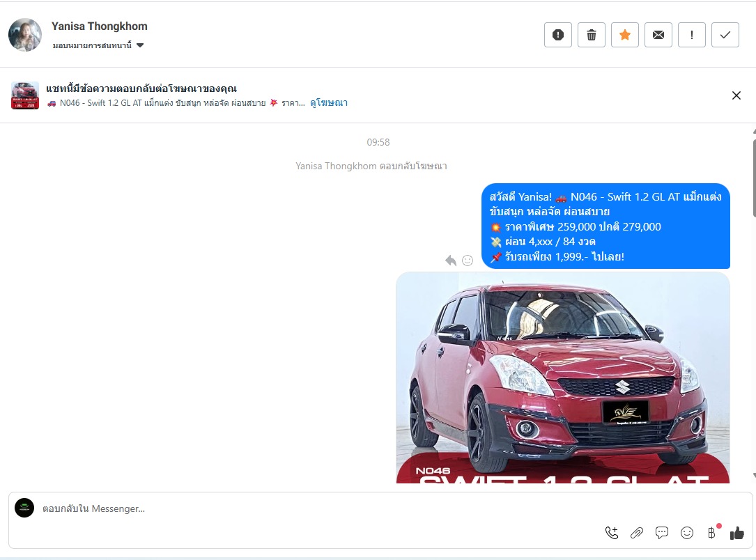
Task: Click the Messenger reply text field
Action: click(x=309, y=508)
